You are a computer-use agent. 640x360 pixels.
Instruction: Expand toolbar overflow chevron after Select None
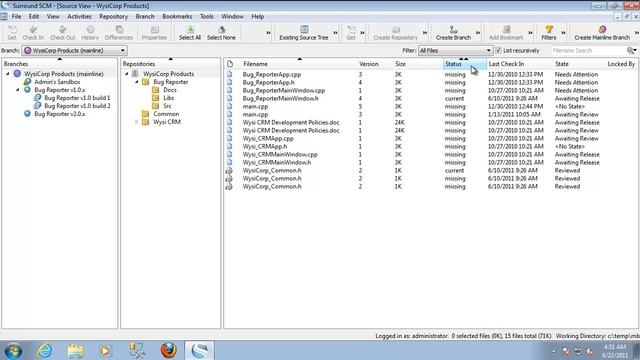[x=268, y=33]
